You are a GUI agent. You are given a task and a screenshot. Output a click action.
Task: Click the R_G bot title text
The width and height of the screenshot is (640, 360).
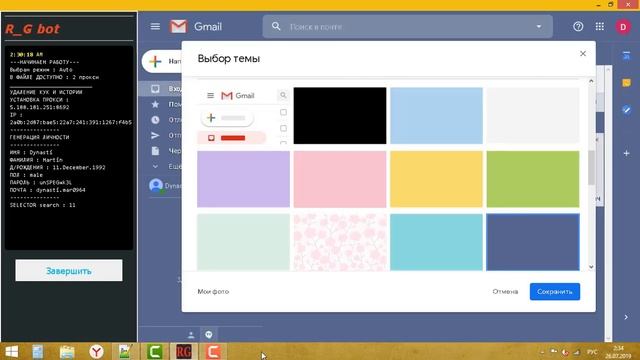pos(32,29)
